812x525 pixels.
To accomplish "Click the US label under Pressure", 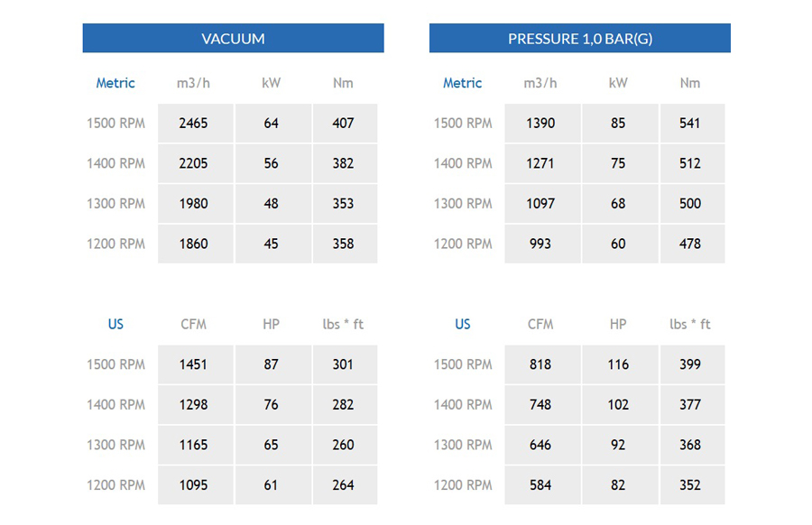I will point(463,324).
